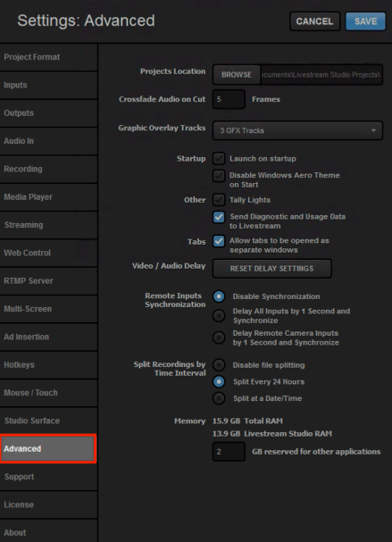
Task: Select Delay All Inputs by 1 Second
Action: [219, 315]
